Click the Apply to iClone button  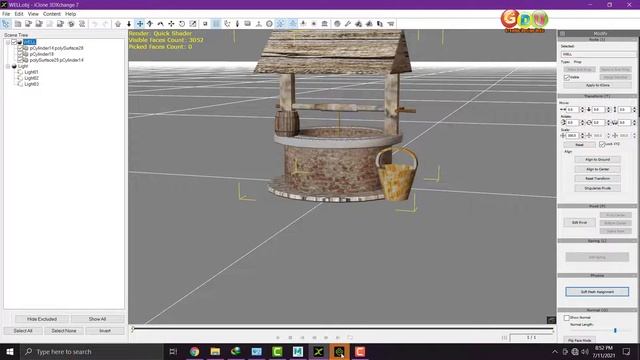(598, 85)
